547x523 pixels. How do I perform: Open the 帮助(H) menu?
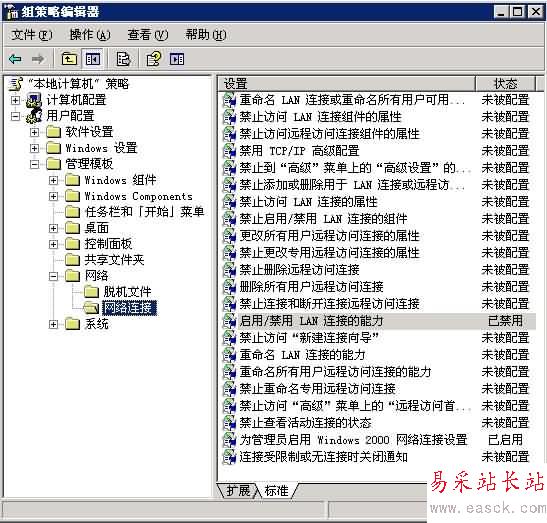(206, 35)
